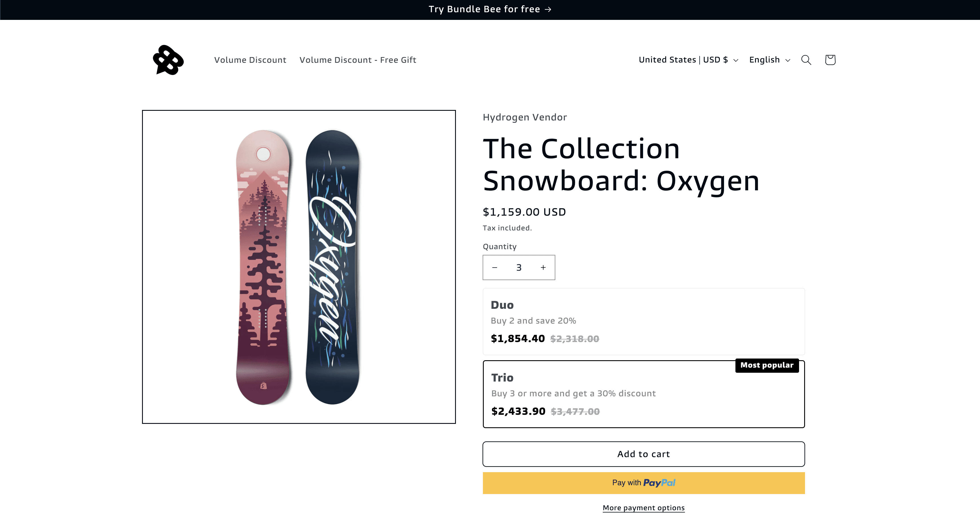Image resolution: width=980 pixels, height=525 pixels.
Task: View the snowboard product thumbnail
Action: coord(299,266)
